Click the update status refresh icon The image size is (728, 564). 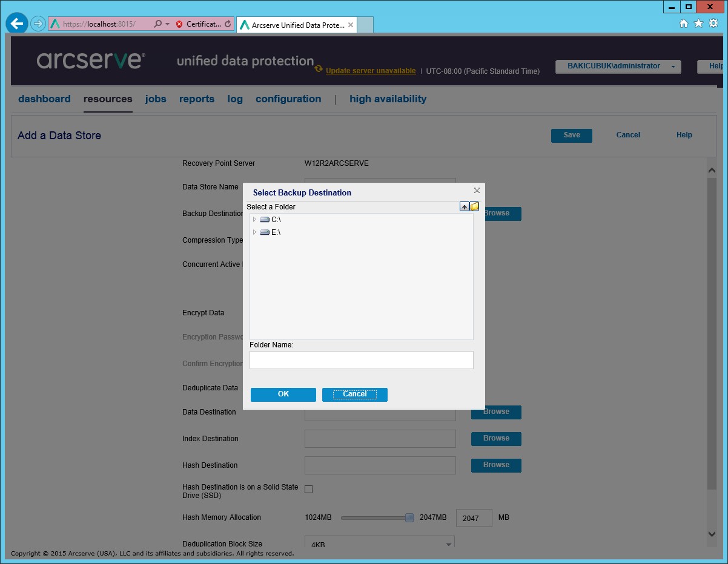tap(319, 69)
